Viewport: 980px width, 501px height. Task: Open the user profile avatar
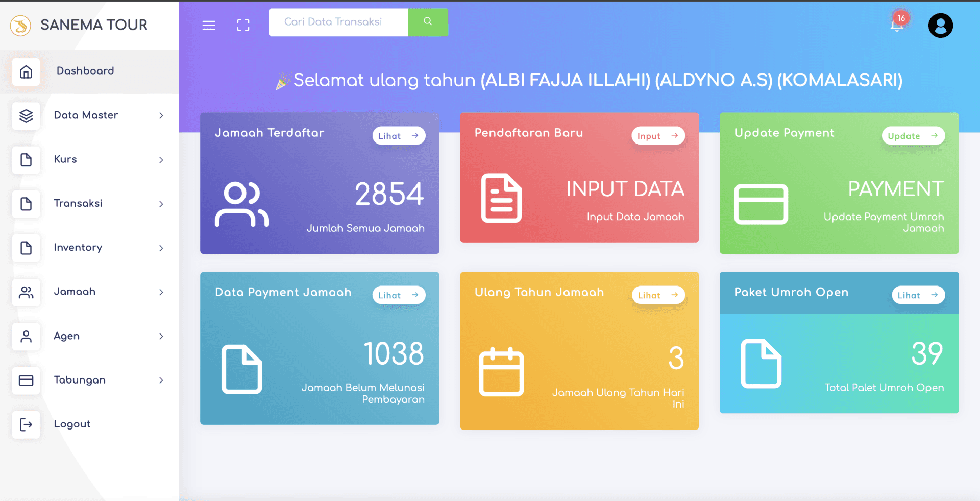coord(940,26)
